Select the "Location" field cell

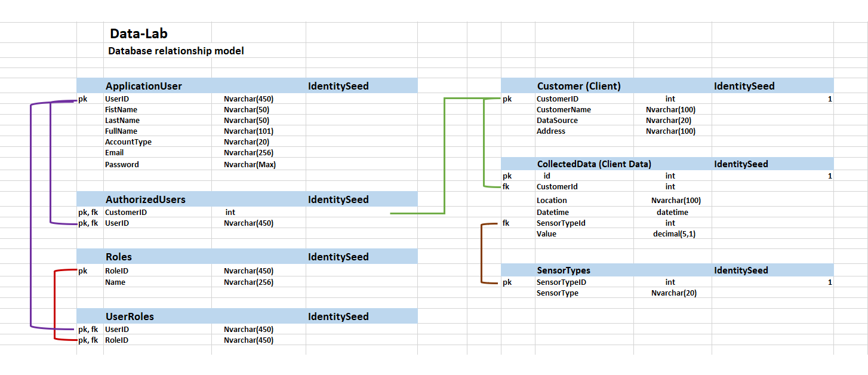coord(552,201)
